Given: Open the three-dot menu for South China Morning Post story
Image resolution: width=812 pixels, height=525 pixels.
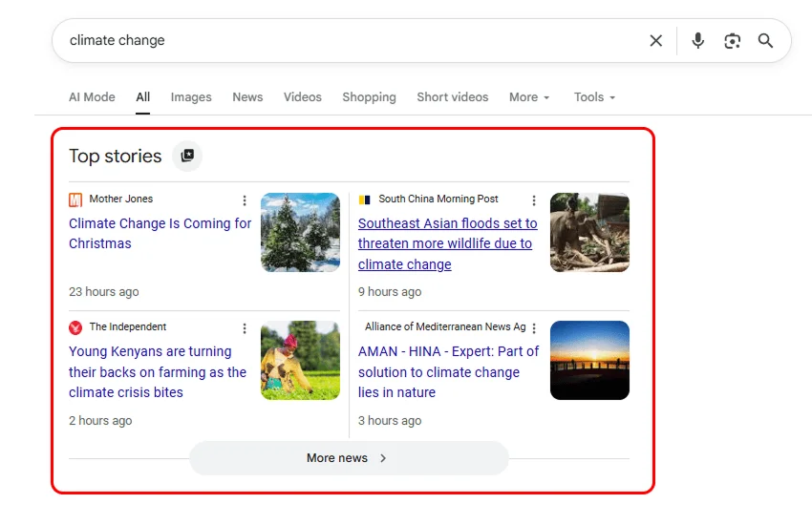Looking at the screenshot, I should [x=534, y=200].
